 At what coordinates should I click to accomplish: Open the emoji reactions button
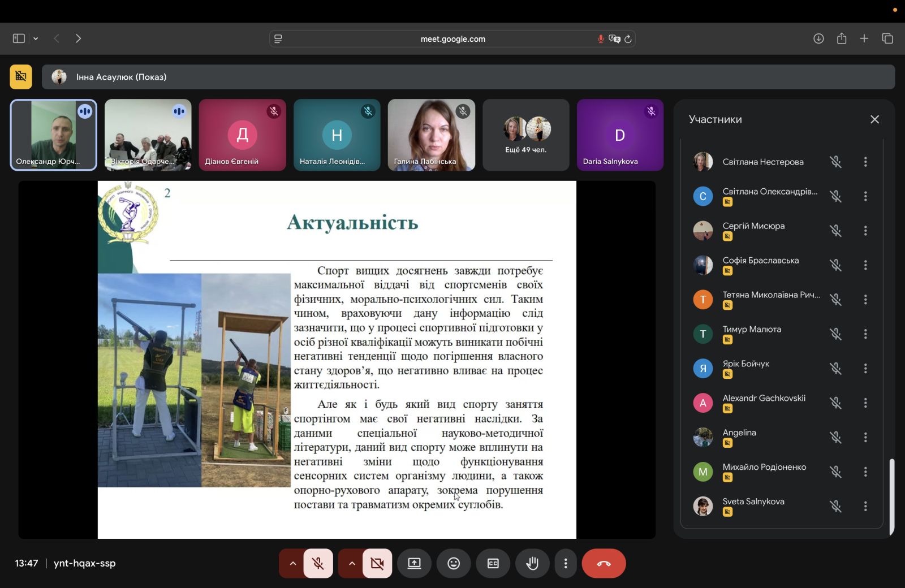tap(454, 563)
